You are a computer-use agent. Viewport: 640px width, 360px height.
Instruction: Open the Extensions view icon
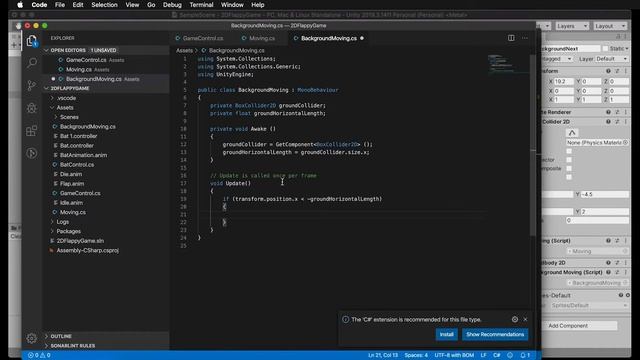32,131
